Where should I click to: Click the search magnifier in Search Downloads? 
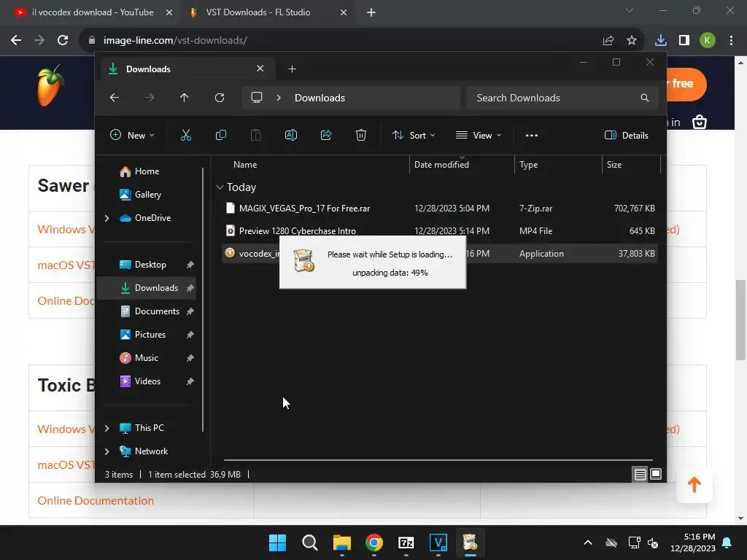tap(645, 98)
